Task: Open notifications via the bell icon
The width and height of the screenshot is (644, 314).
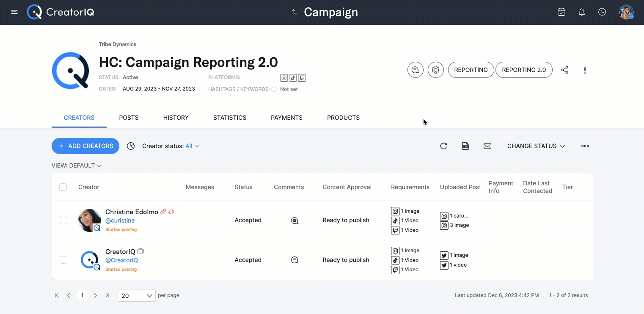Action: 581,12
